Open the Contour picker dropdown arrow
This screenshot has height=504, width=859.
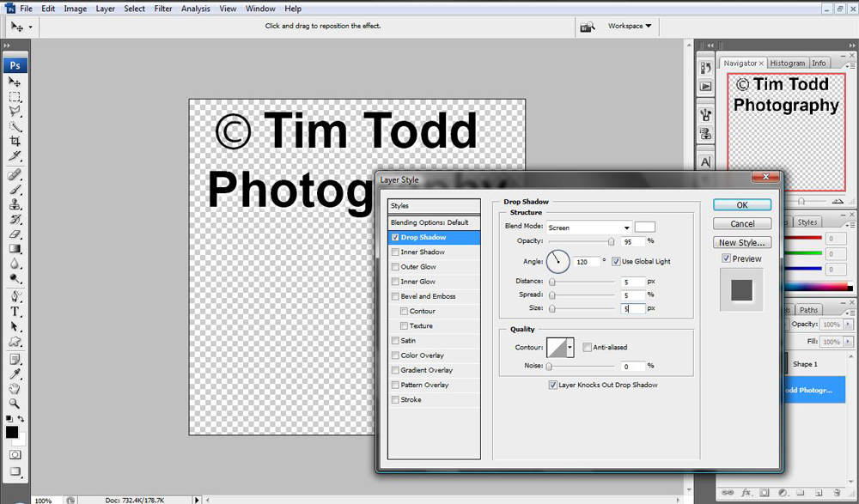click(570, 348)
